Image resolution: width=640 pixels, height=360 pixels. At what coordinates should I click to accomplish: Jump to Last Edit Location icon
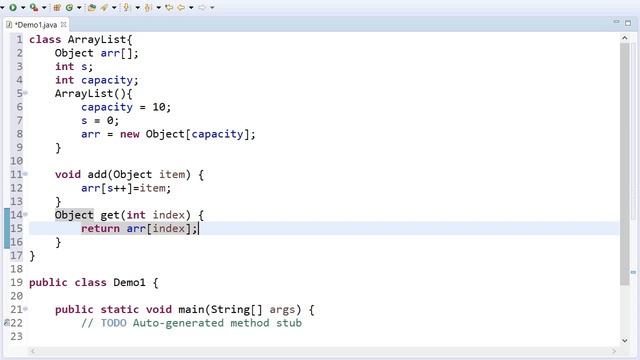[169, 7]
